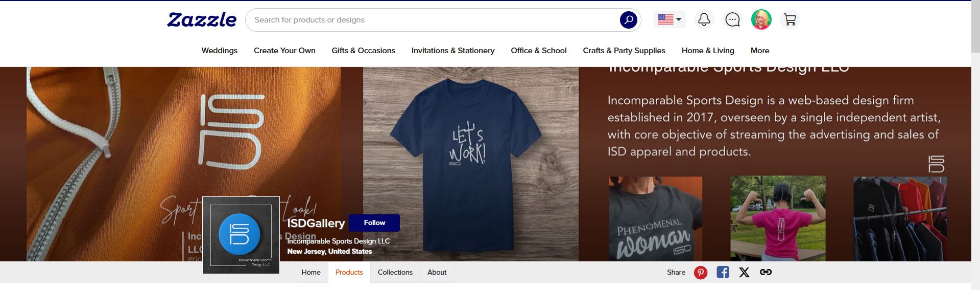
Task: Switch to the Collections tab
Action: coord(395,273)
